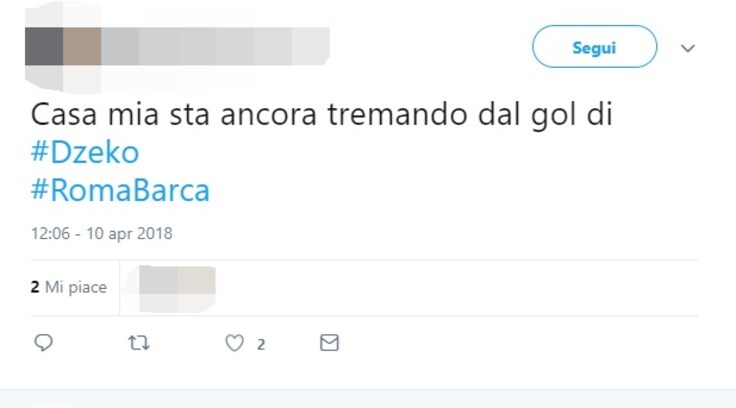The height and width of the screenshot is (408, 736).
Task: Click the like count number beside heart
Action: [261, 345]
